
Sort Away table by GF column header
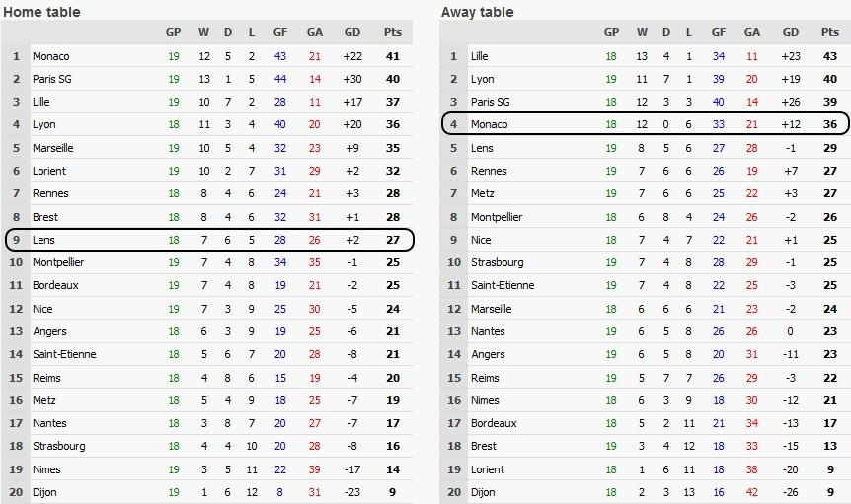[720, 32]
